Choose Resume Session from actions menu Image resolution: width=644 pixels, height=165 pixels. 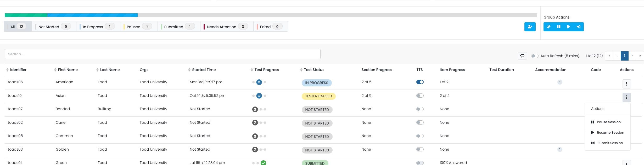[x=607, y=132]
